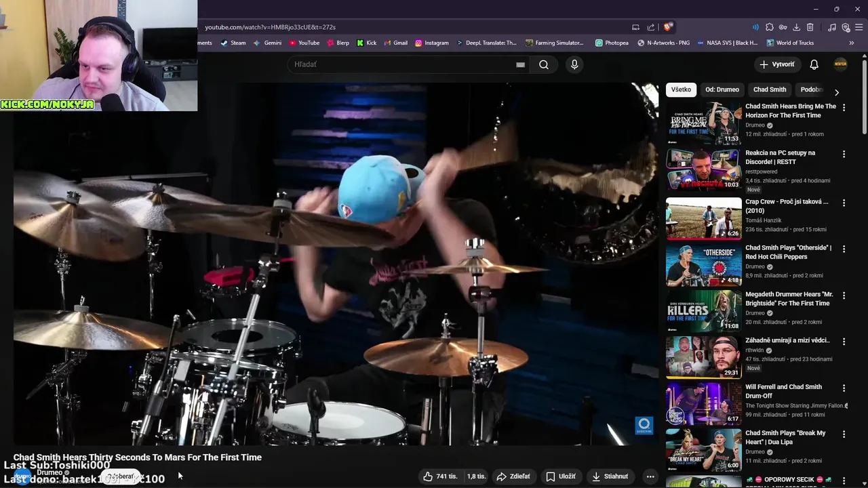Open the YouTube account avatar
The width and height of the screenshot is (868, 488).
click(x=841, y=64)
